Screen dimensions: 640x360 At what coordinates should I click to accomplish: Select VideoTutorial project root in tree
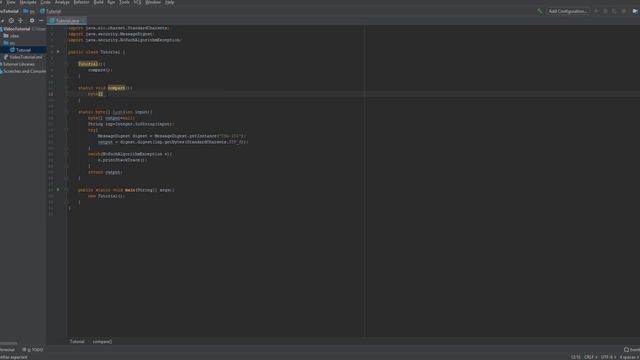[x=16, y=29]
